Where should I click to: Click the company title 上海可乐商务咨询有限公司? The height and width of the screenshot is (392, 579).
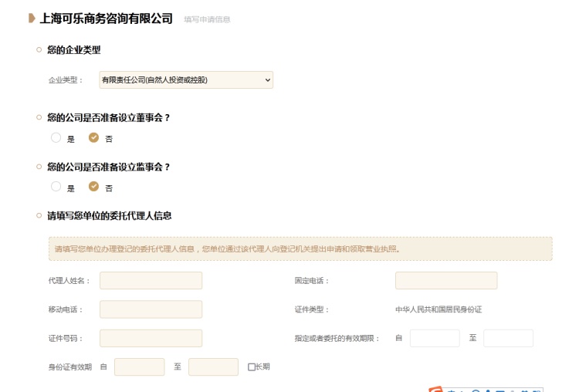coord(107,19)
